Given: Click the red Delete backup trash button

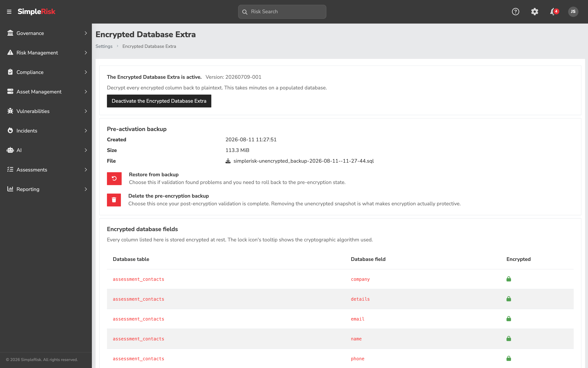Looking at the screenshot, I should 114,200.
